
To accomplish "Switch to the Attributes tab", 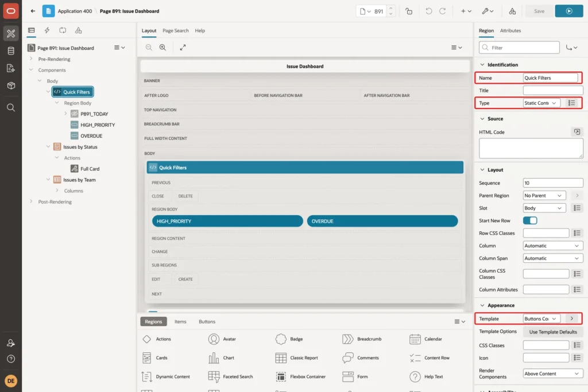I will 510,31.
